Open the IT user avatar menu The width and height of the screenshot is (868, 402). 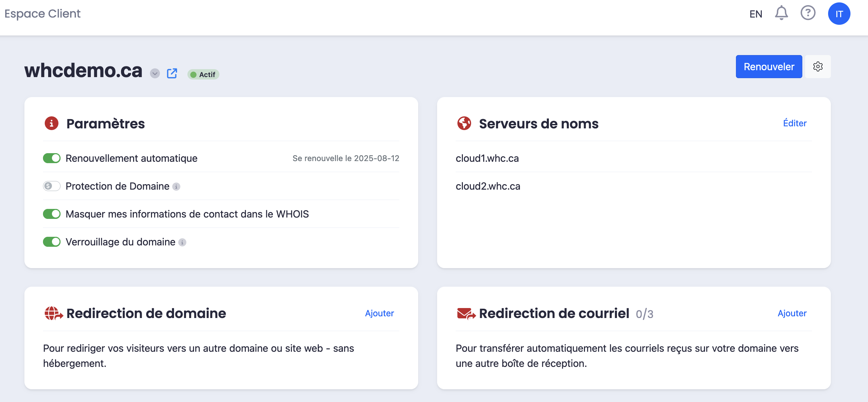coord(839,14)
